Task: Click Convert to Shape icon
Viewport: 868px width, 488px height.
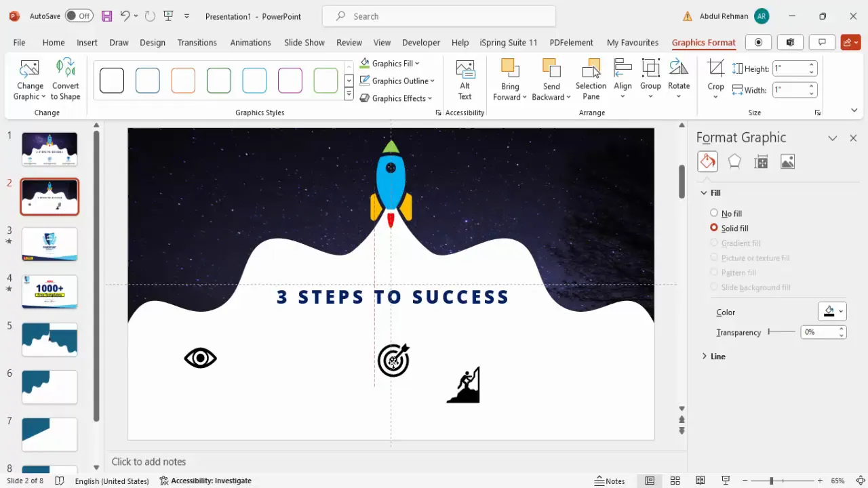Action: tap(66, 68)
